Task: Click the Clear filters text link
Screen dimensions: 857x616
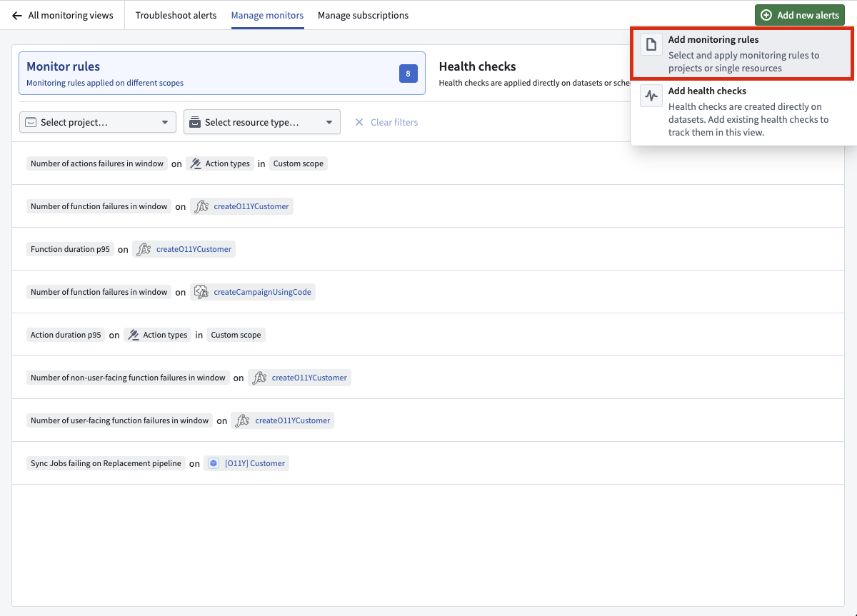Action: tap(395, 121)
